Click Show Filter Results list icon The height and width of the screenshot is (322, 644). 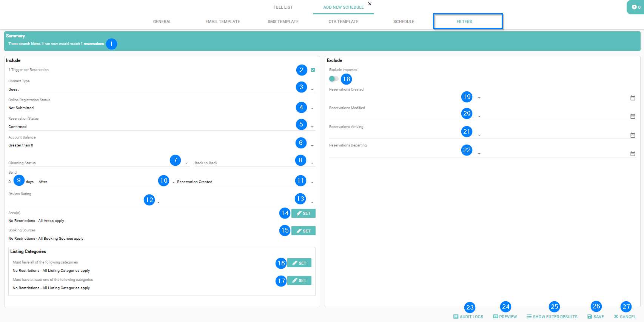tap(529, 317)
